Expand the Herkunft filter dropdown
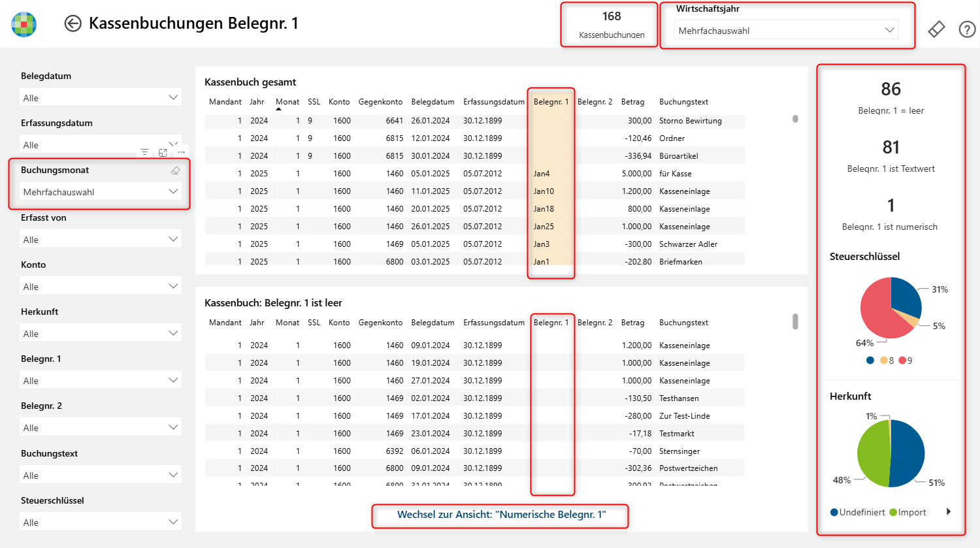The height and width of the screenshot is (548, 980). pos(101,333)
